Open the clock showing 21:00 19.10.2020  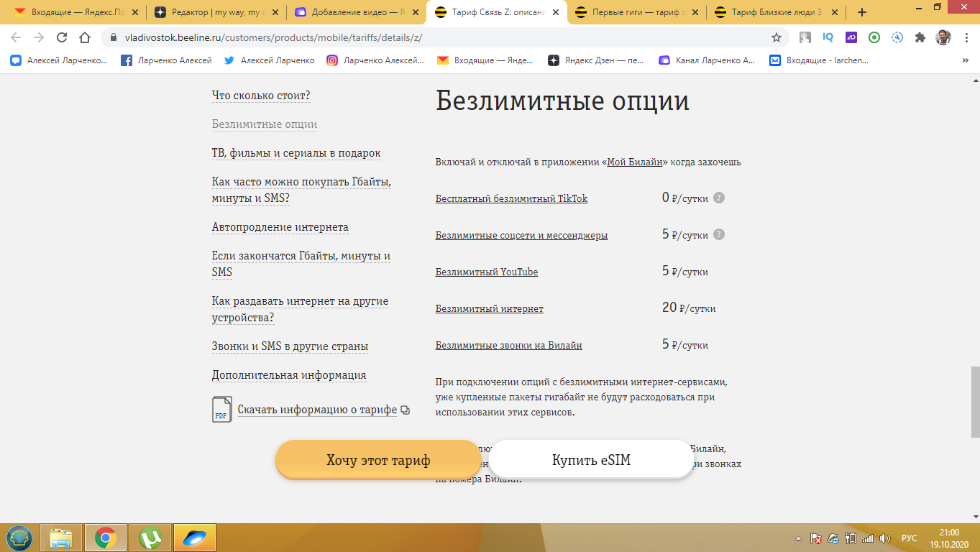[x=949, y=538]
